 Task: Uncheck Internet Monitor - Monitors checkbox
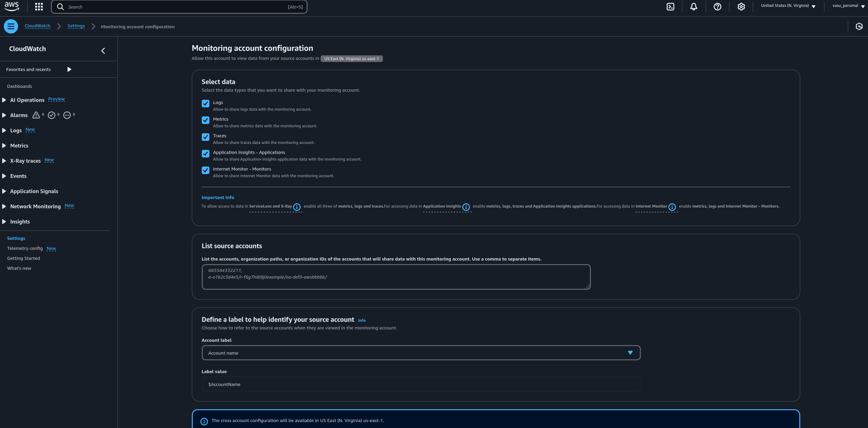pos(206,170)
